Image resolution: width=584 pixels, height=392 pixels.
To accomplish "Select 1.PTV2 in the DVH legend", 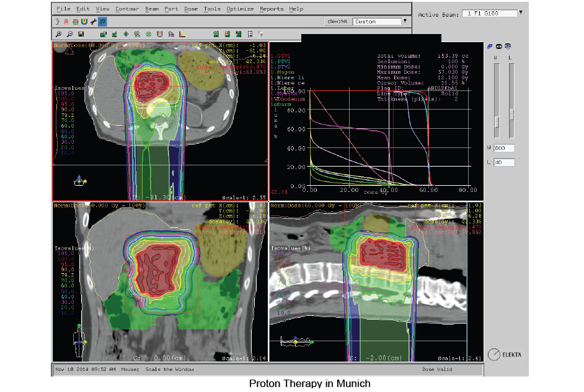I will click(x=280, y=67).
